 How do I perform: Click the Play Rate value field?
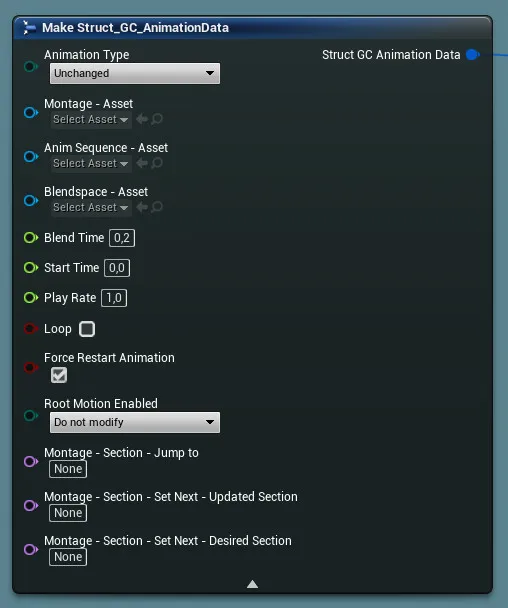click(x=114, y=298)
